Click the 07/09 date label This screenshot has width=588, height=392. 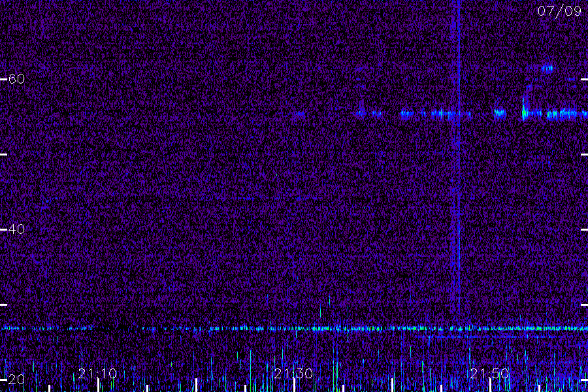[559, 11]
